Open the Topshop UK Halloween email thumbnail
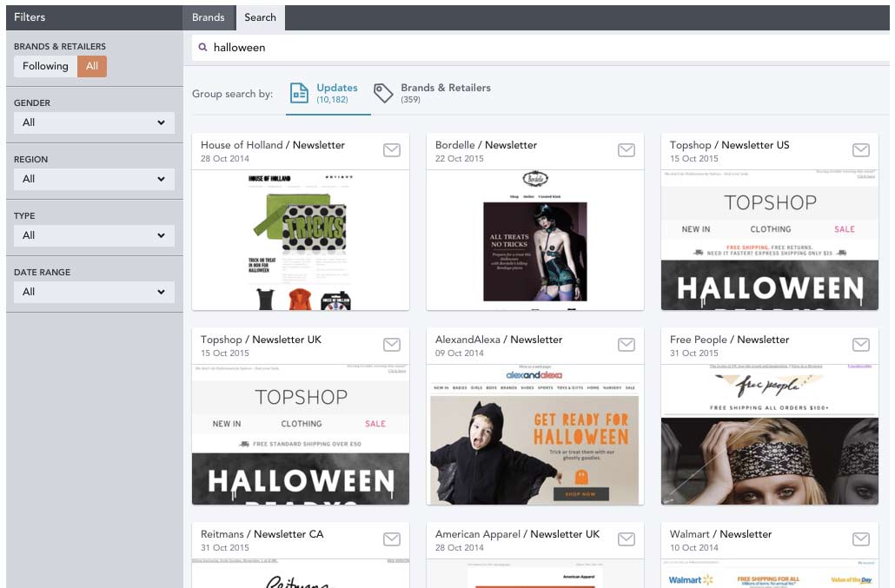The height and width of the screenshot is (588, 895). point(301,434)
